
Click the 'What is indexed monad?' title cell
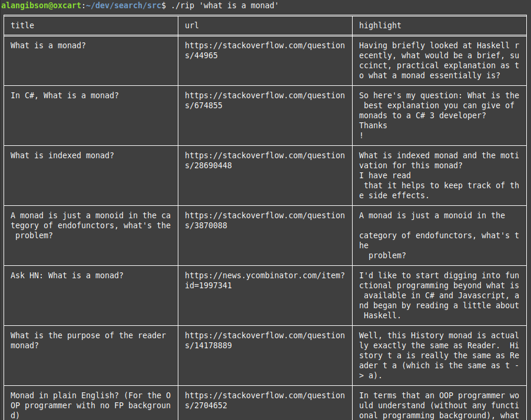click(x=62, y=155)
